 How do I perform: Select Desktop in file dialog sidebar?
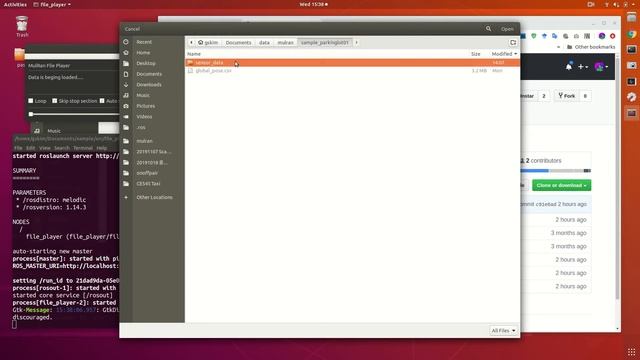point(145,63)
